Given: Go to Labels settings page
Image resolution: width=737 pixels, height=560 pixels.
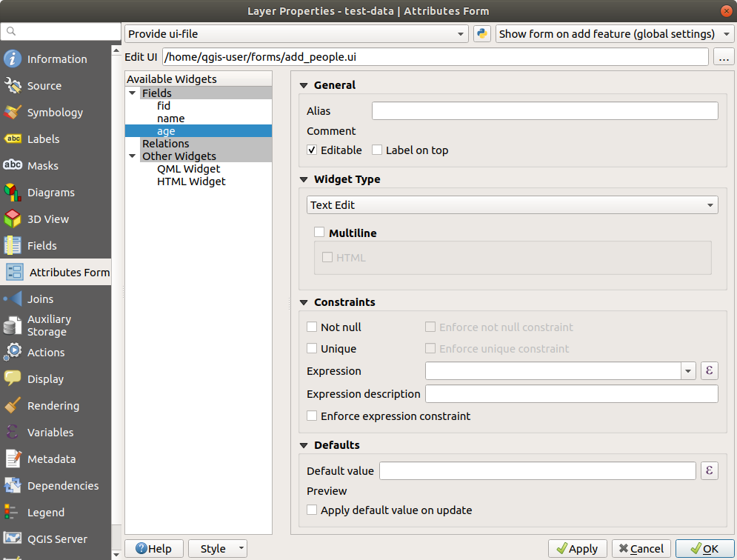Looking at the screenshot, I should click(43, 139).
